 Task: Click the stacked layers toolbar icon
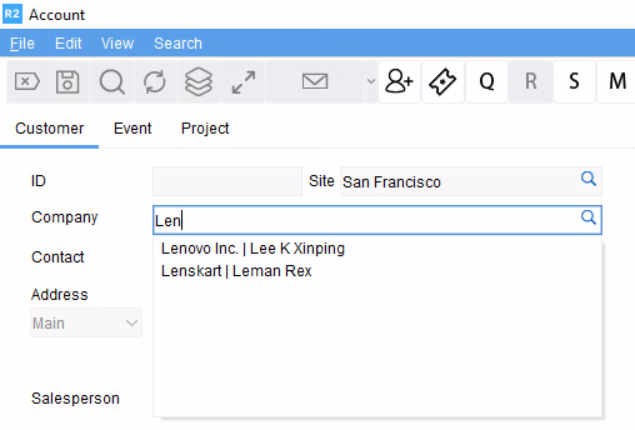point(199,82)
